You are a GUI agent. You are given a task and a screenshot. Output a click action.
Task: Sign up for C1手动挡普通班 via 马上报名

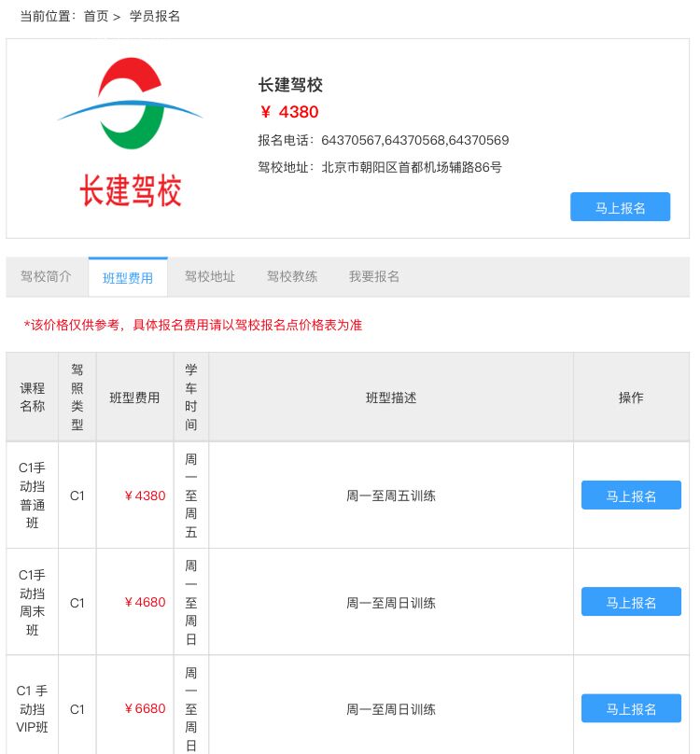[631, 496]
